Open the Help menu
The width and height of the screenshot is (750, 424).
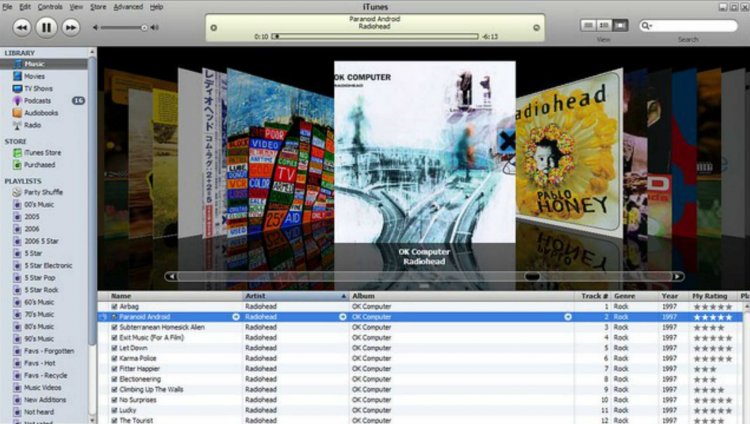pos(156,7)
